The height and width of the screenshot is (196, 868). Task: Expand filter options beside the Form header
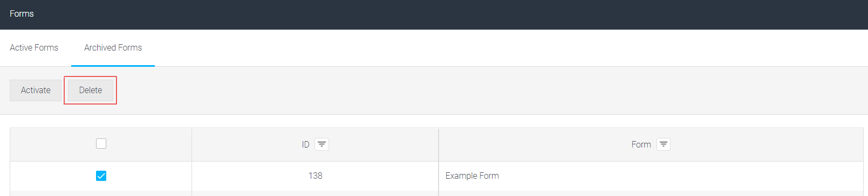coord(663,144)
